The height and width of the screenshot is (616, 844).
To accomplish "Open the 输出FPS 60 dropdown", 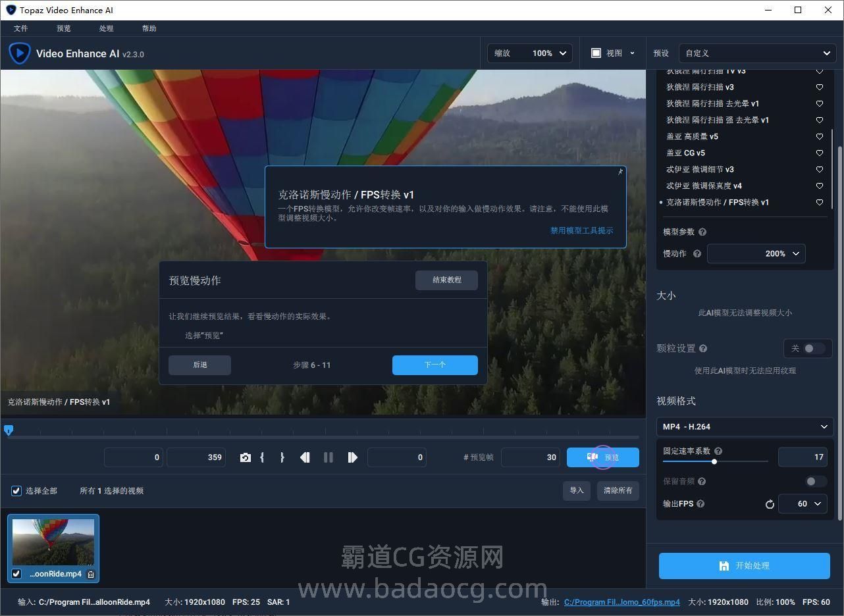I will tap(803, 503).
